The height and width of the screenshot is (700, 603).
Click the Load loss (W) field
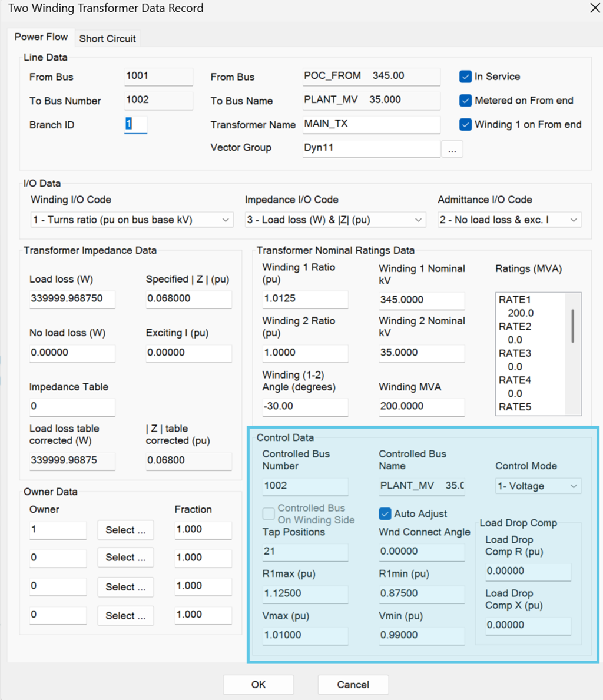click(x=72, y=299)
